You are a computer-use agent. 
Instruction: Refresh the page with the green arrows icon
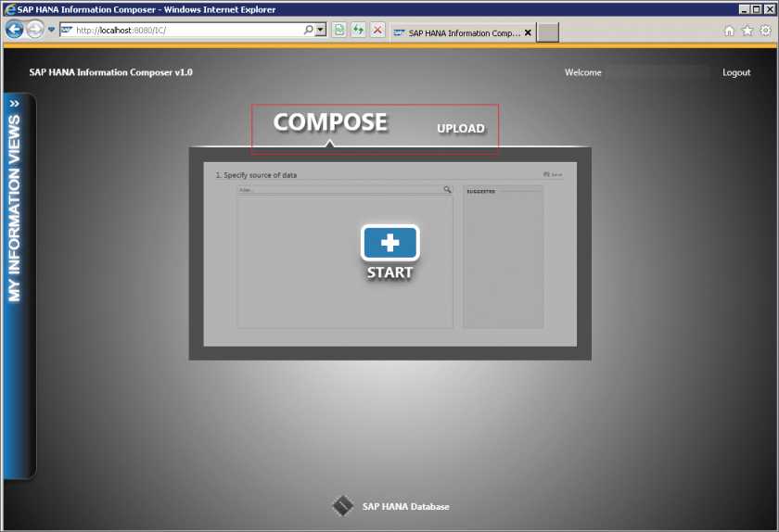click(358, 30)
